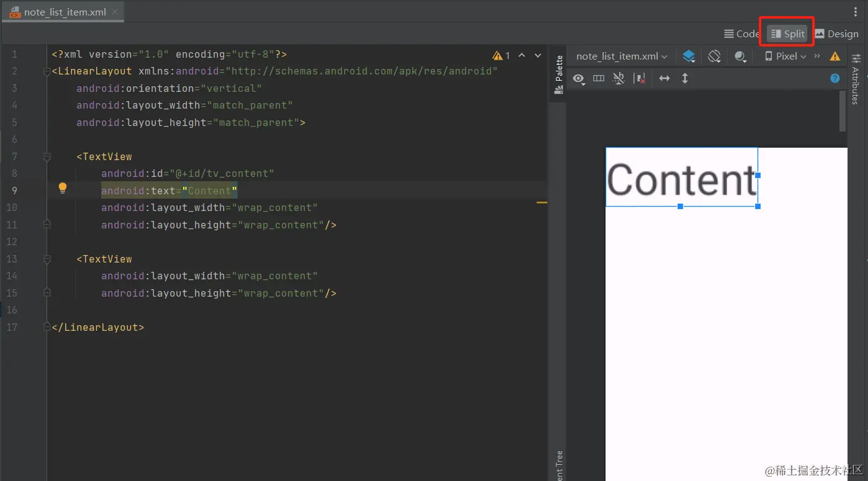Click the design warning triangle icon
Screen dimensions: 868x481
point(835,56)
